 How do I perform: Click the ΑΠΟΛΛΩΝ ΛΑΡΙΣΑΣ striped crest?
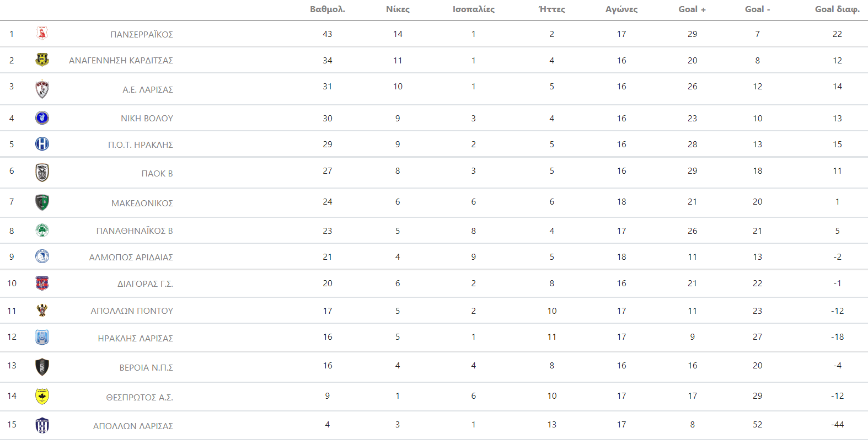click(42, 425)
